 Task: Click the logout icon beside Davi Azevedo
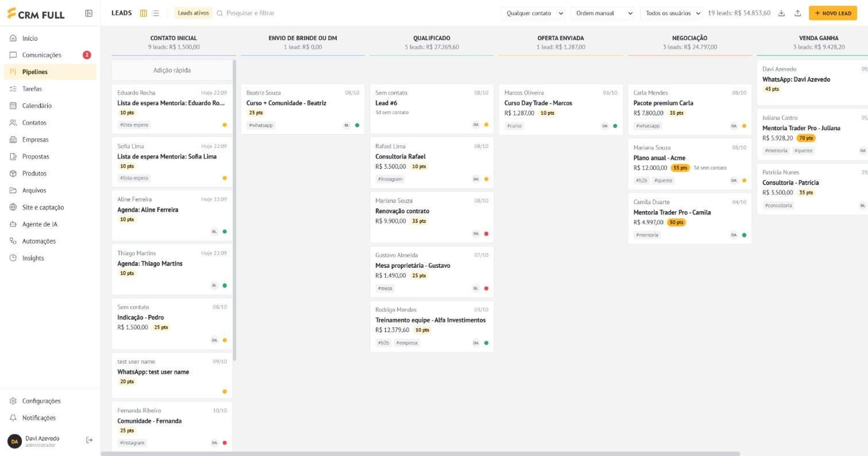[89, 441]
